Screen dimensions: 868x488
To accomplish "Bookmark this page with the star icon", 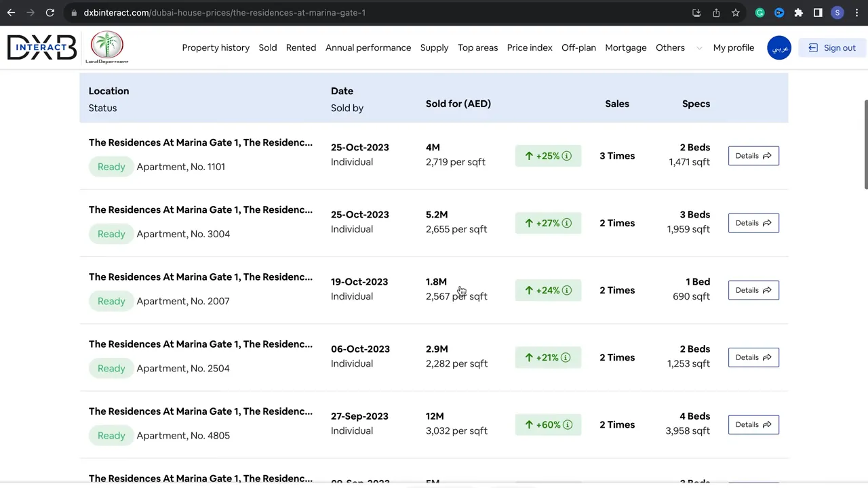I will (736, 13).
